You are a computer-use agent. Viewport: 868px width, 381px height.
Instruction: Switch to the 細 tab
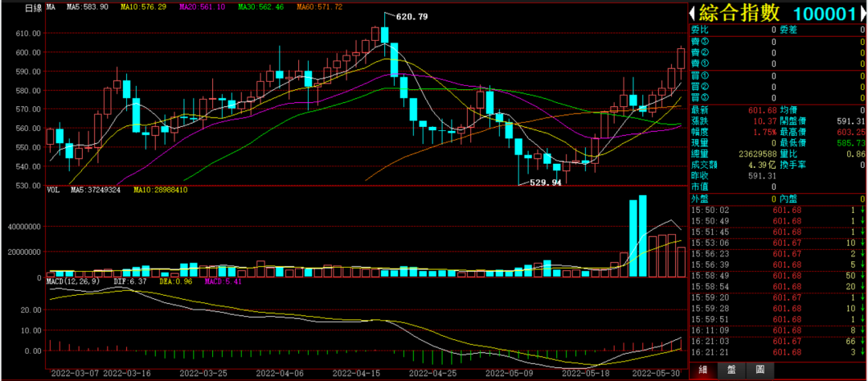[703, 370]
